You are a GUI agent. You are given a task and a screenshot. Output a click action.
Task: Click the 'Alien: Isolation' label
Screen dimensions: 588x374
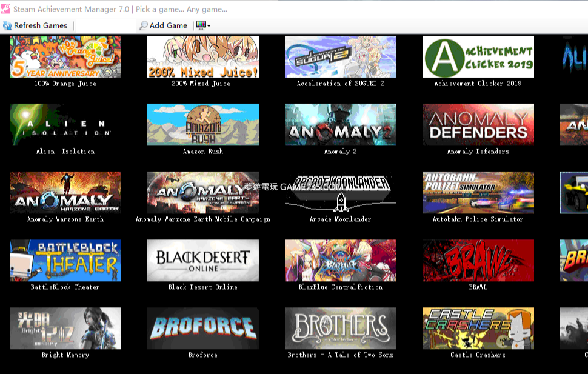pos(65,152)
